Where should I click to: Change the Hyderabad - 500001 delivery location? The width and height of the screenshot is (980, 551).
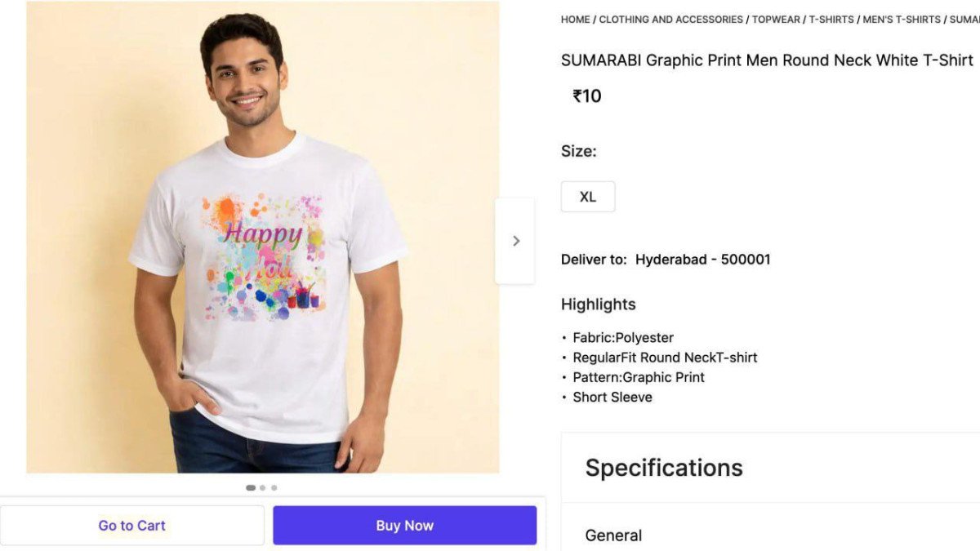point(702,260)
